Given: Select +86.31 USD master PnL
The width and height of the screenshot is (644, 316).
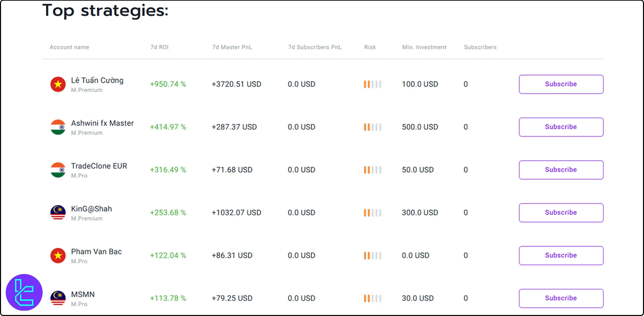Looking at the screenshot, I should coord(232,256).
